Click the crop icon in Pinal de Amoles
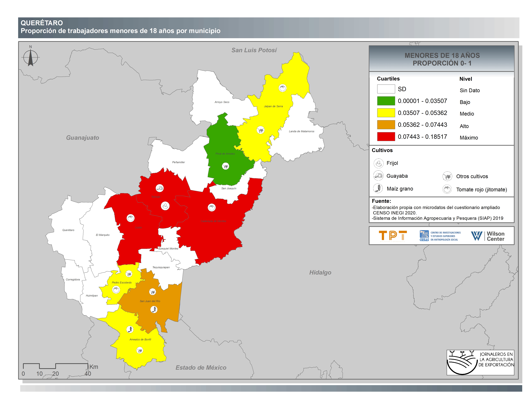 click(x=226, y=166)
